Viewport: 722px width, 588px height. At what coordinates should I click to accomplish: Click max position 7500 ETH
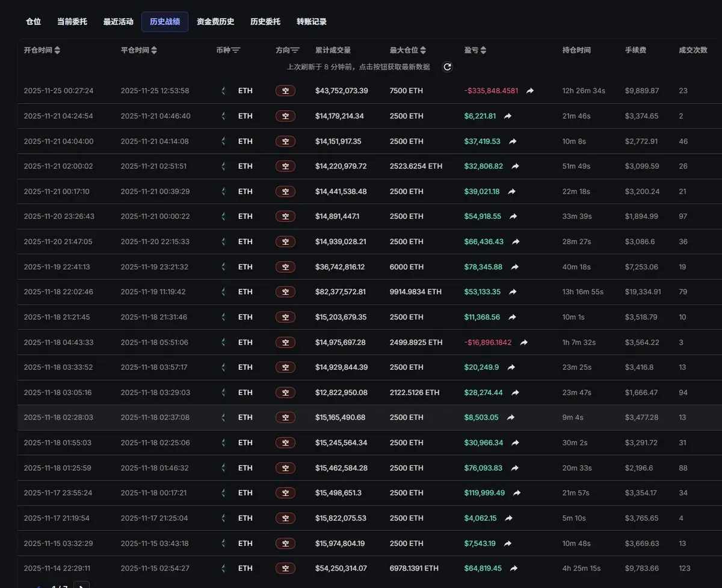click(407, 91)
